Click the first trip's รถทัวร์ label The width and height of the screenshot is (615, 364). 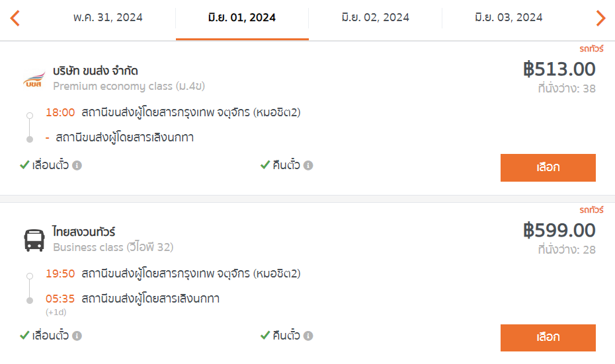click(591, 49)
